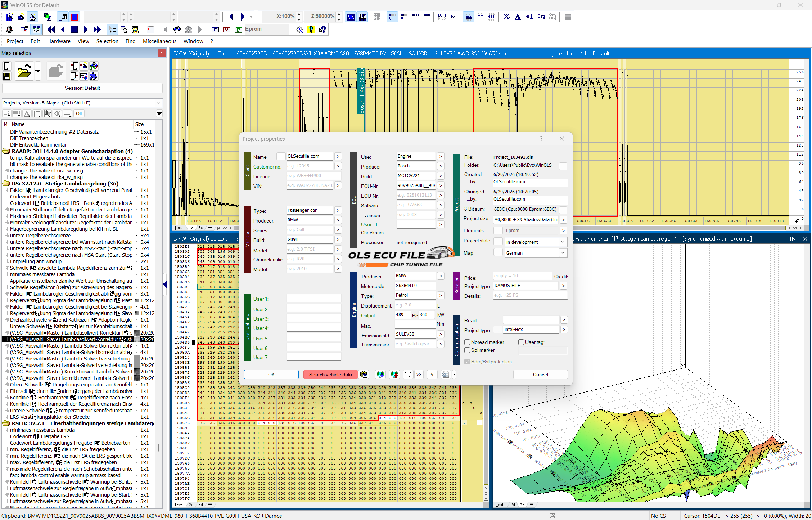Click the ECU Software number input field

click(416, 205)
